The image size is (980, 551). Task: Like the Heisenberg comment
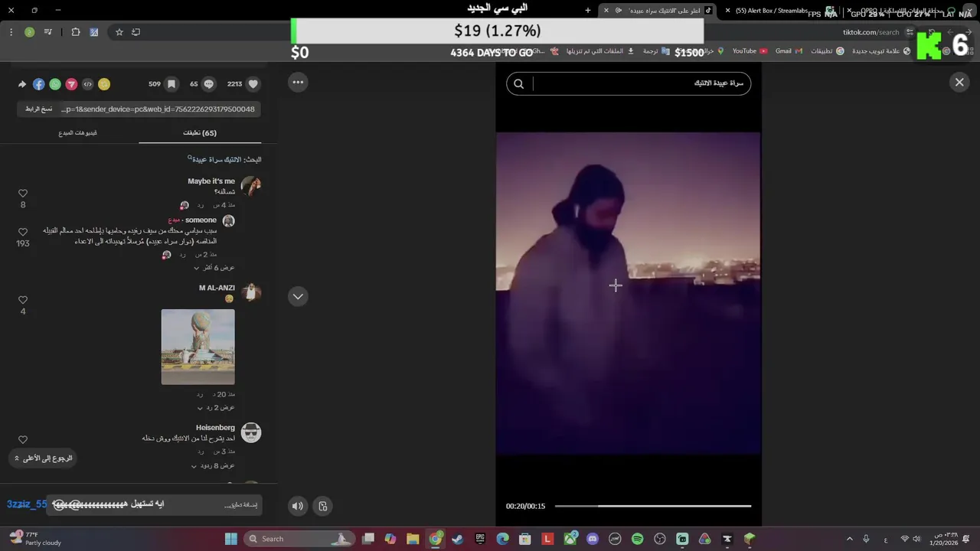23,440
